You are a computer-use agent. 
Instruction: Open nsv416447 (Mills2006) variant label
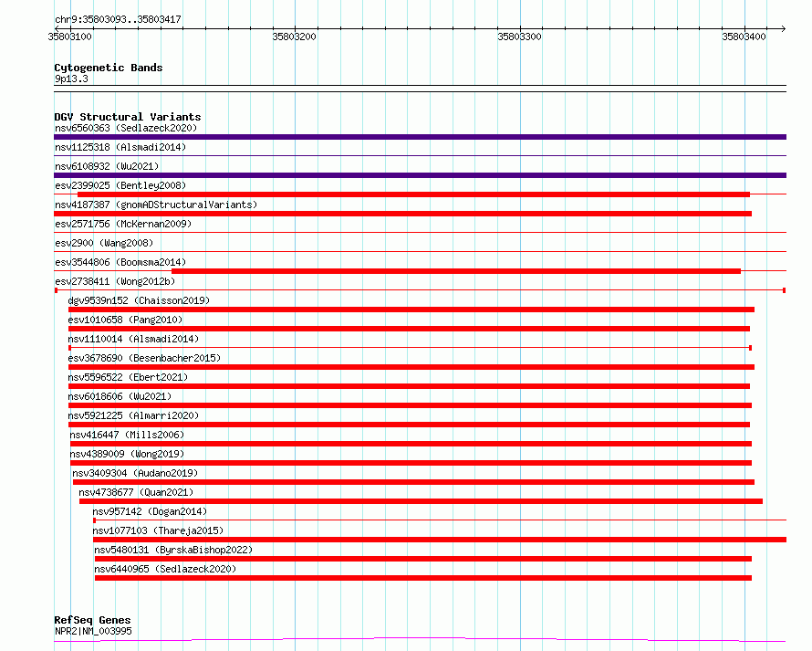pyautogui.click(x=128, y=435)
